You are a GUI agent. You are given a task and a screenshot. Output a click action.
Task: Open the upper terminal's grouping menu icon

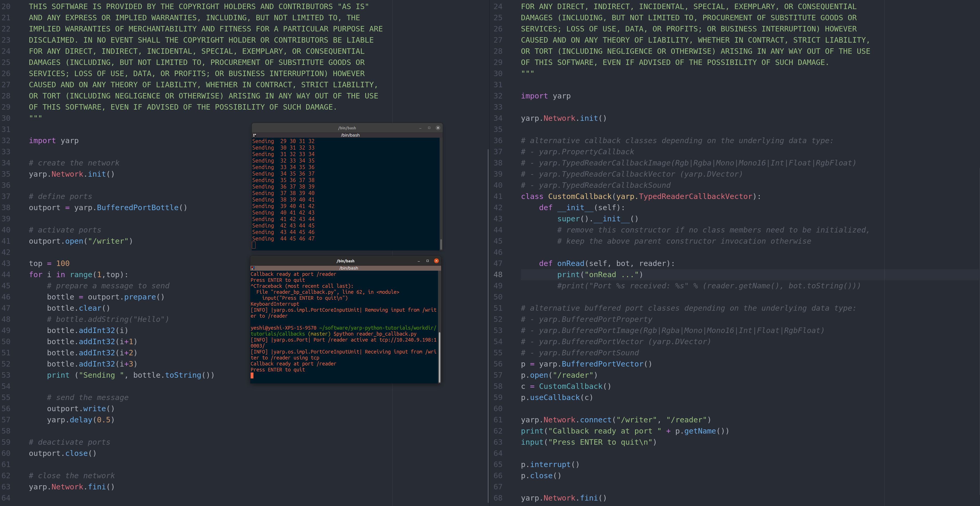pyautogui.click(x=254, y=135)
